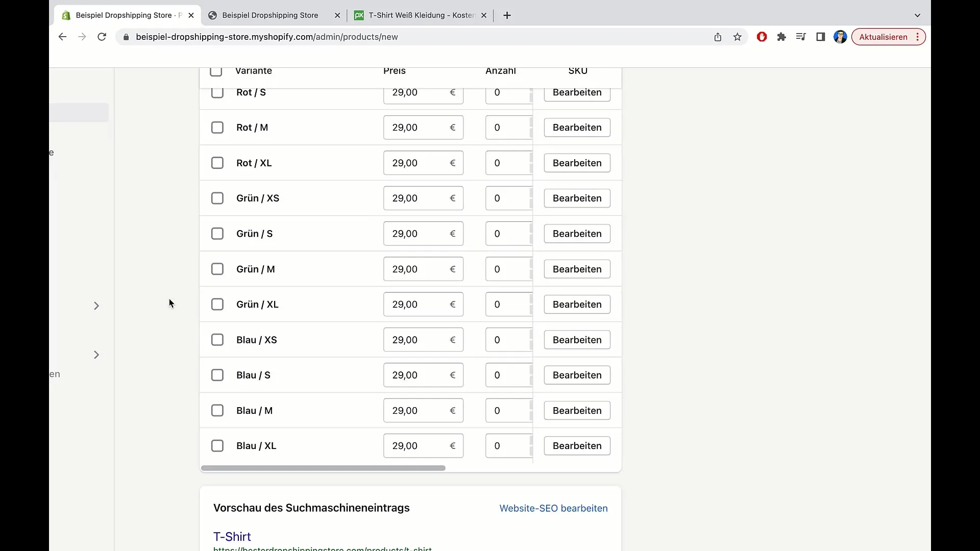Image resolution: width=980 pixels, height=551 pixels.
Task: Open the media control playlist icon
Action: [x=801, y=37]
